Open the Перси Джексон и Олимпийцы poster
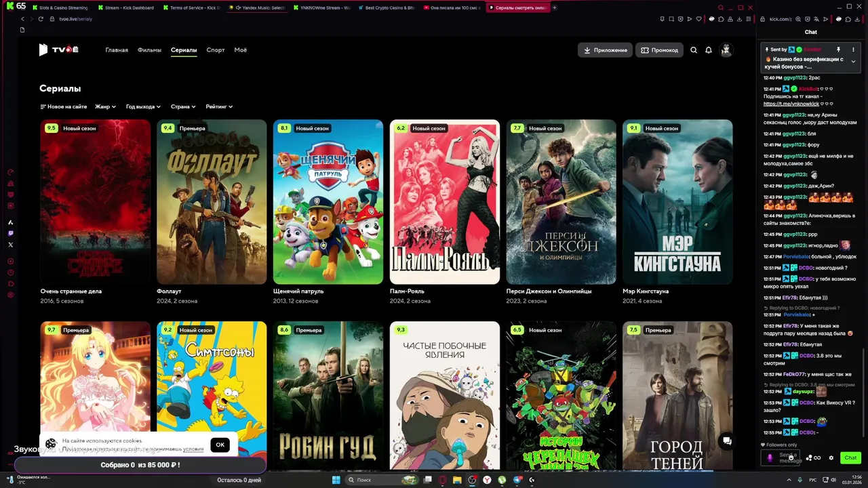The width and height of the screenshot is (868, 488). coord(561,202)
